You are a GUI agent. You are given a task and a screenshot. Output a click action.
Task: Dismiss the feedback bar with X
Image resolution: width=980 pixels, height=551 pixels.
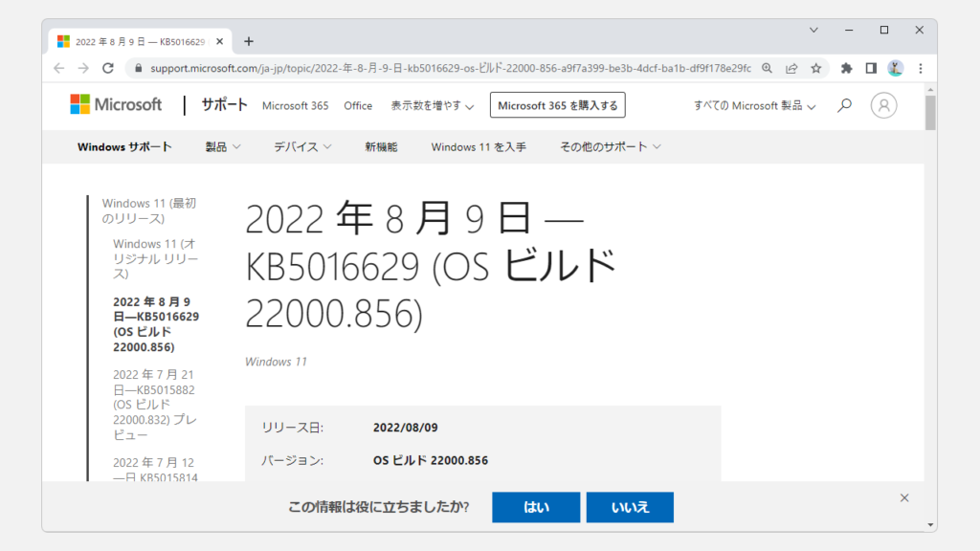coord(904,497)
